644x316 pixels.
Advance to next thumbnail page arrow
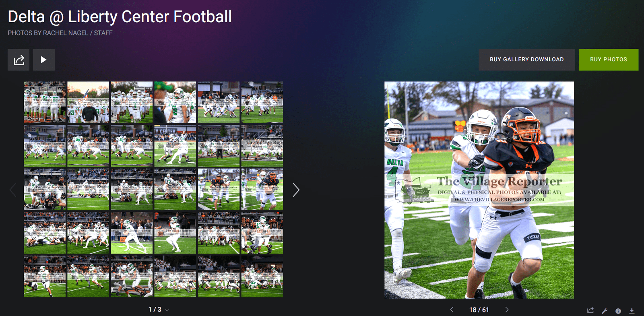296,190
